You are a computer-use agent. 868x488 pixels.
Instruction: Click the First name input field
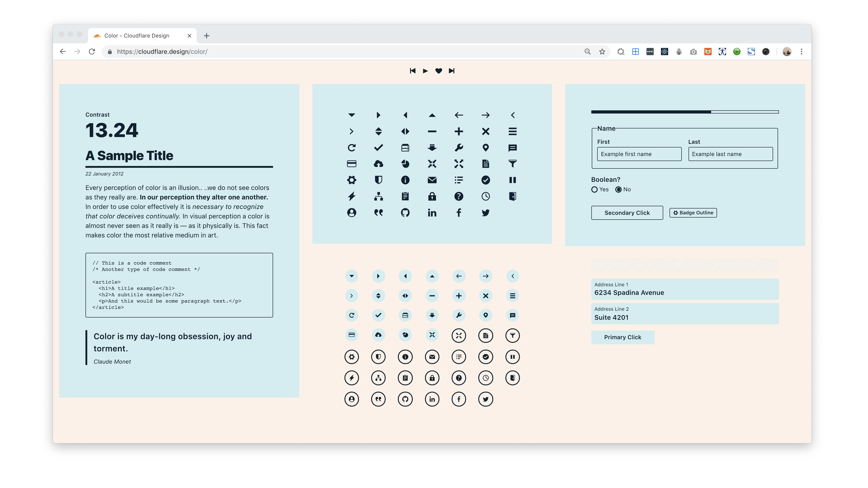tap(639, 154)
